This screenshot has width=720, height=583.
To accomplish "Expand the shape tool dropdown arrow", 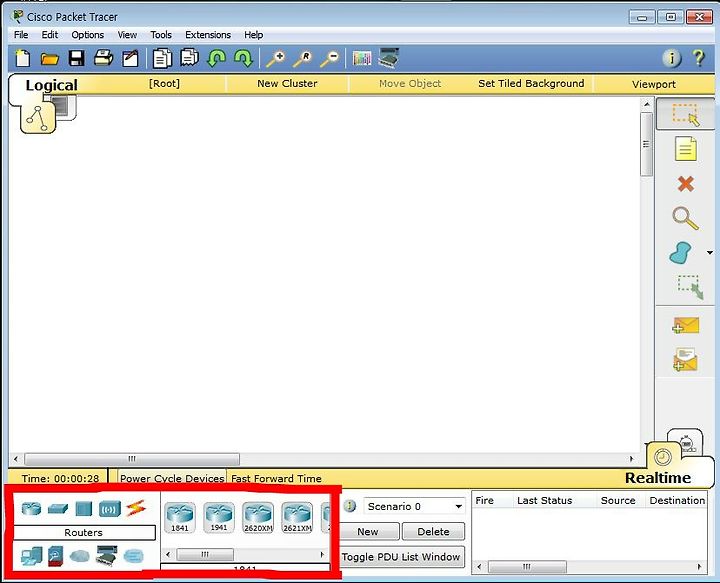I will point(710,253).
